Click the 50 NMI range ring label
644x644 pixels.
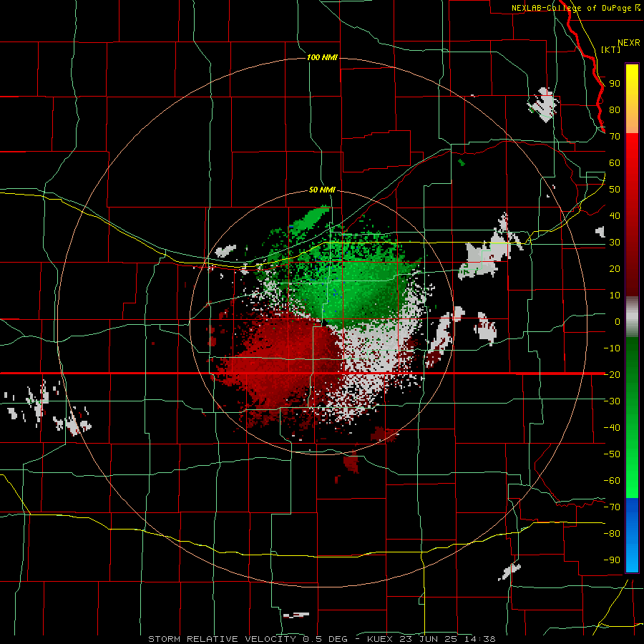click(x=322, y=190)
